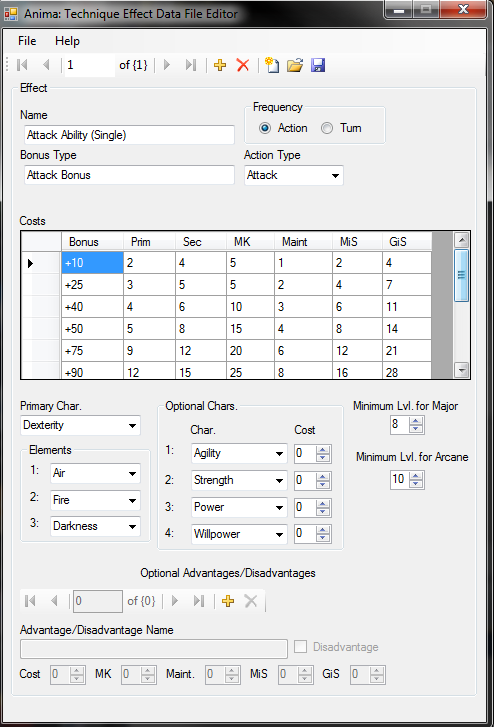The image size is (494, 727).
Task: Open the Help menu
Action: (x=67, y=41)
